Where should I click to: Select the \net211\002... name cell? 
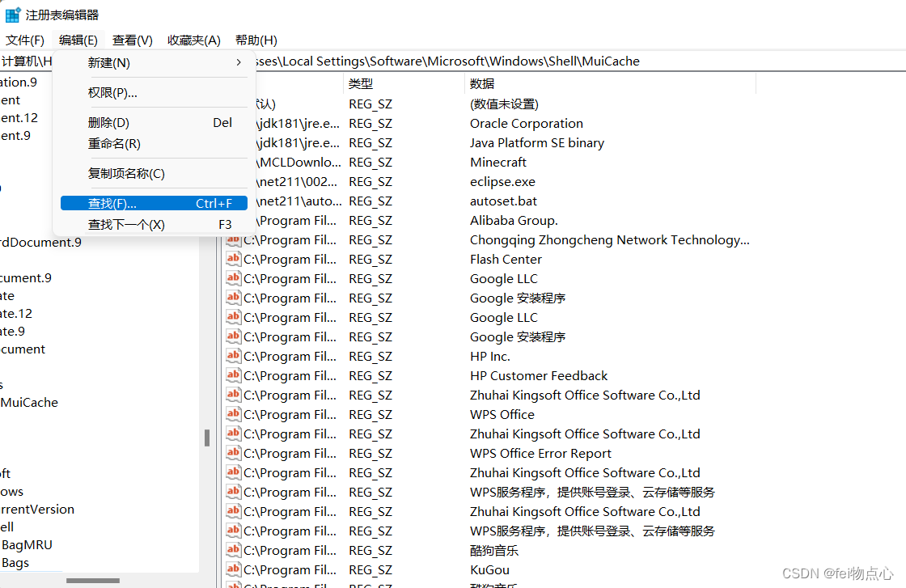[297, 182]
